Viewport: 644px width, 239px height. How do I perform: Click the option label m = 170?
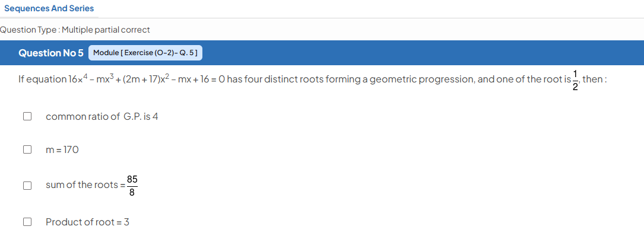click(x=62, y=150)
